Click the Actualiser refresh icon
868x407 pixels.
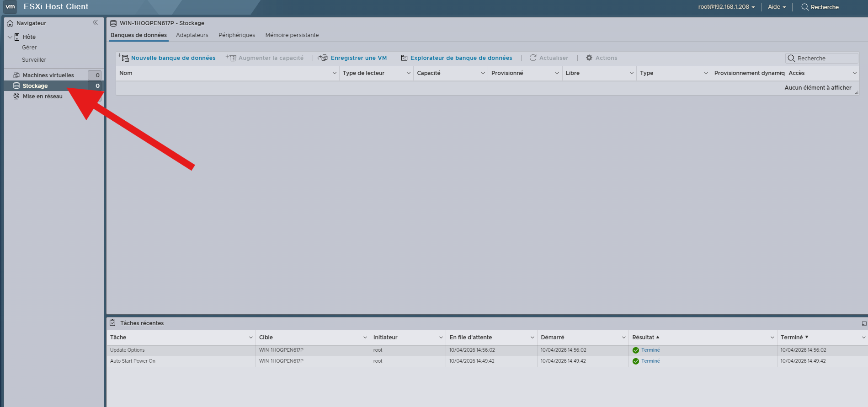point(533,58)
